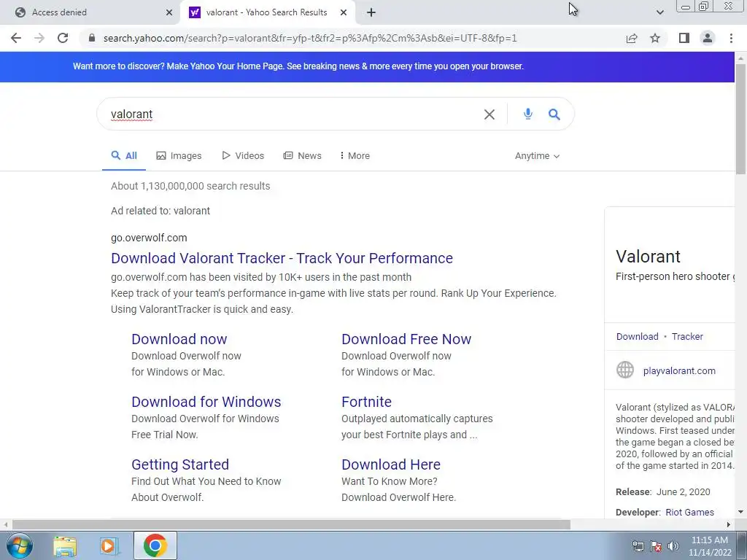Viewport: 747px width, 560px height.
Task: Open Download Valorant Tracker ad link
Action: (x=282, y=258)
